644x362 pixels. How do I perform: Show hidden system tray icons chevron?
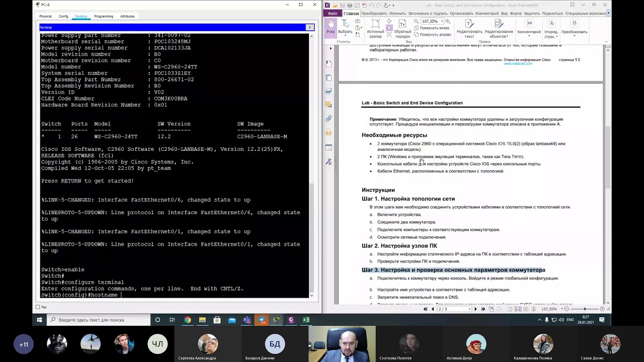(x=540, y=320)
